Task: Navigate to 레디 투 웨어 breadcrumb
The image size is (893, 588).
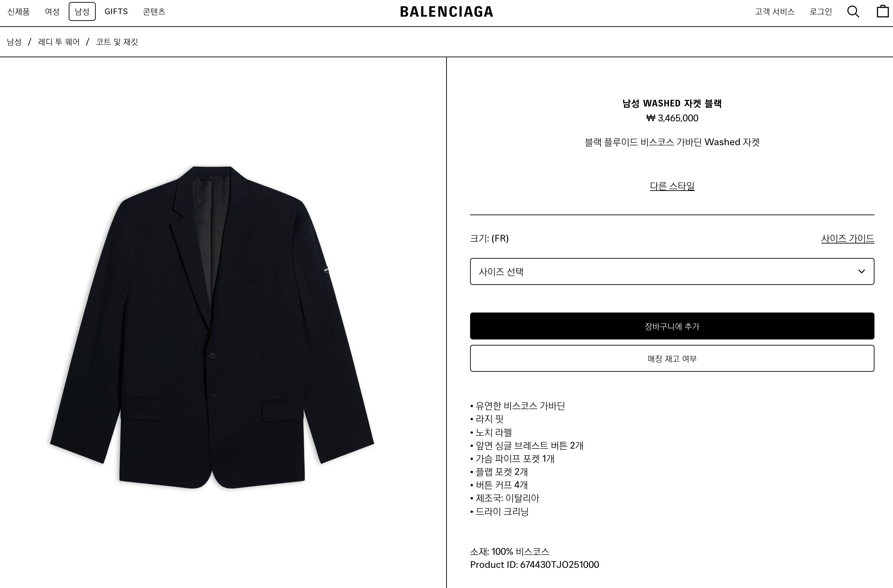Action: [x=59, y=42]
